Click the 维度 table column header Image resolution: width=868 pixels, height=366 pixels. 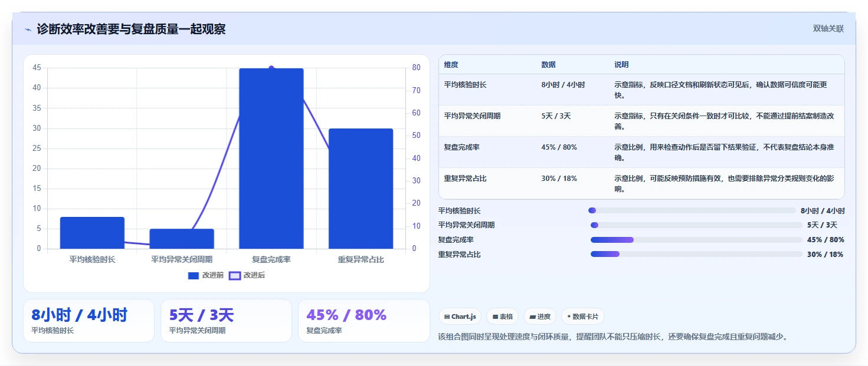point(451,65)
